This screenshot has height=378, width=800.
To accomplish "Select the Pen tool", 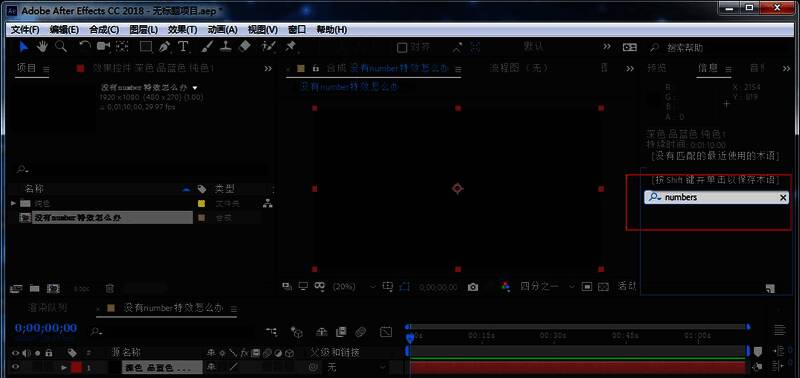I will pyautogui.click(x=164, y=47).
